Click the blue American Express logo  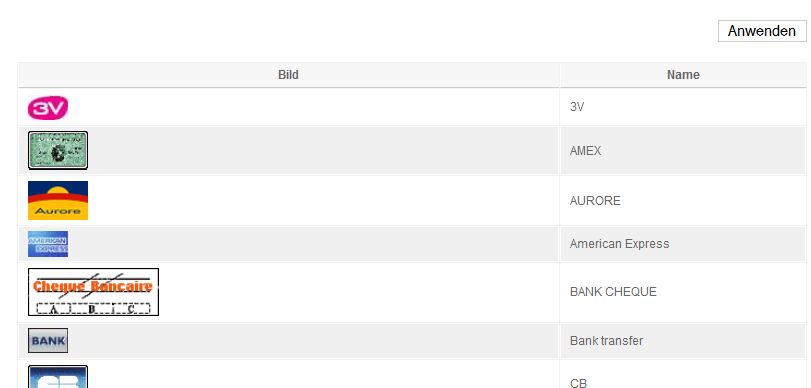coord(48,244)
